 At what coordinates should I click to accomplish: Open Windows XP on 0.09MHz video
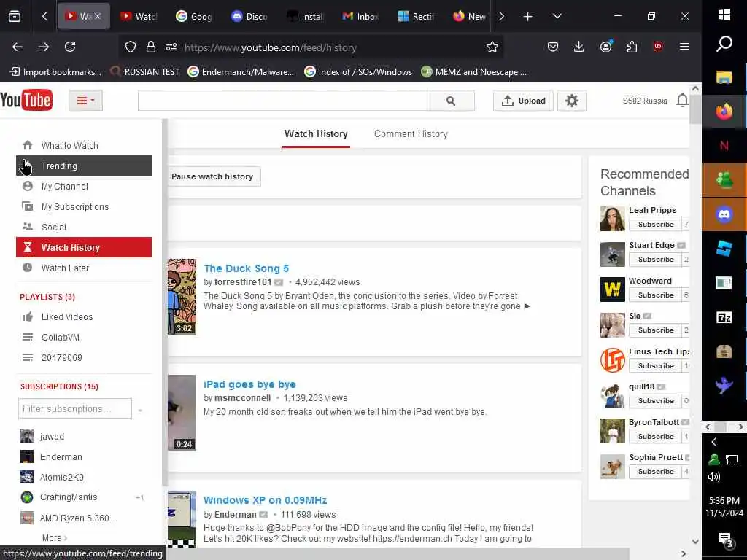tap(265, 500)
